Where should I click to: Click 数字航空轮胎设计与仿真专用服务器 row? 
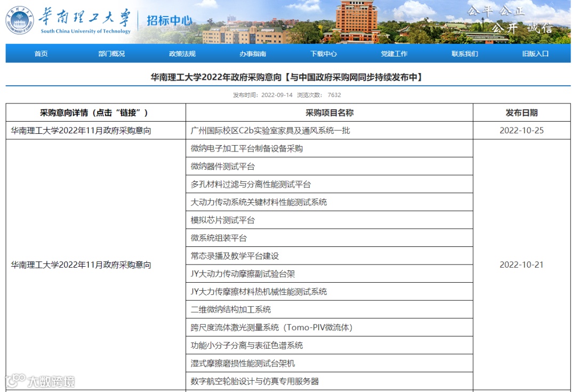point(330,381)
